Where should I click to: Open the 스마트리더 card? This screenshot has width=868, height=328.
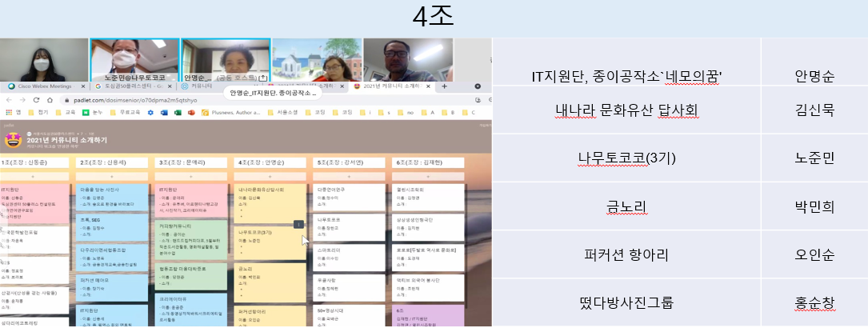[349, 257]
